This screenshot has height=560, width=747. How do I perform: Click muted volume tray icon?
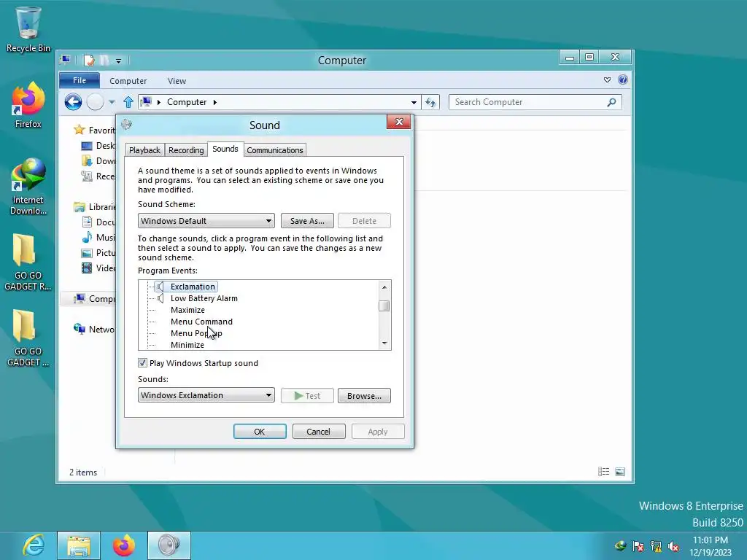tap(673, 546)
